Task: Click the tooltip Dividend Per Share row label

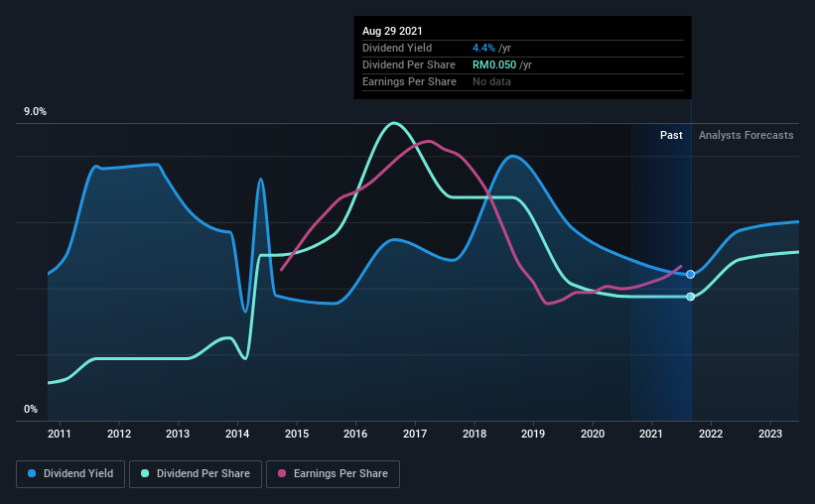Action: click(409, 64)
